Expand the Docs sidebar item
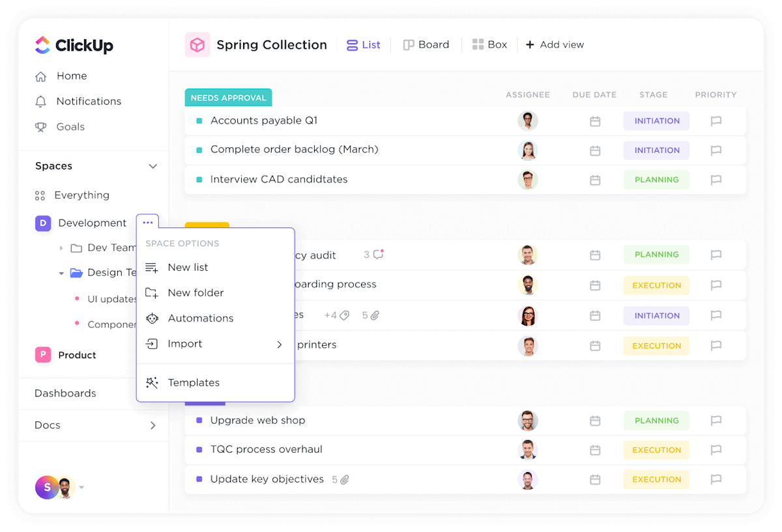This screenshot has height=532, width=782. pos(153,425)
